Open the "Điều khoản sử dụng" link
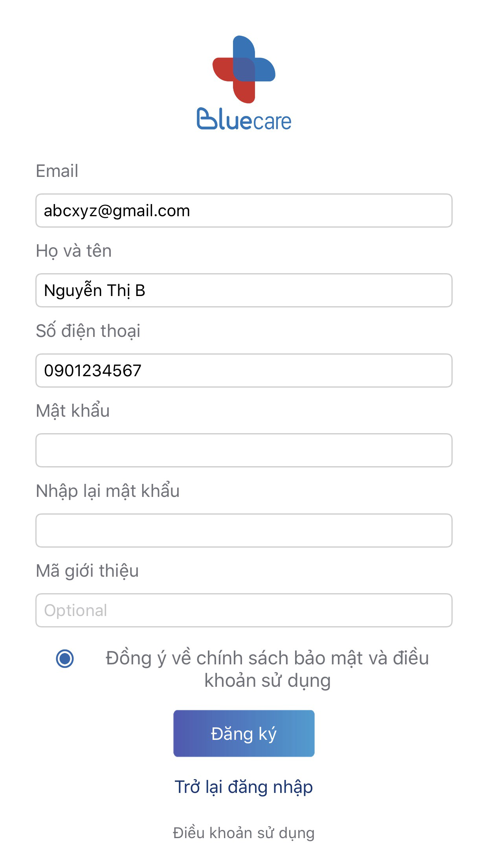The height and width of the screenshot is (868, 488). point(244,833)
